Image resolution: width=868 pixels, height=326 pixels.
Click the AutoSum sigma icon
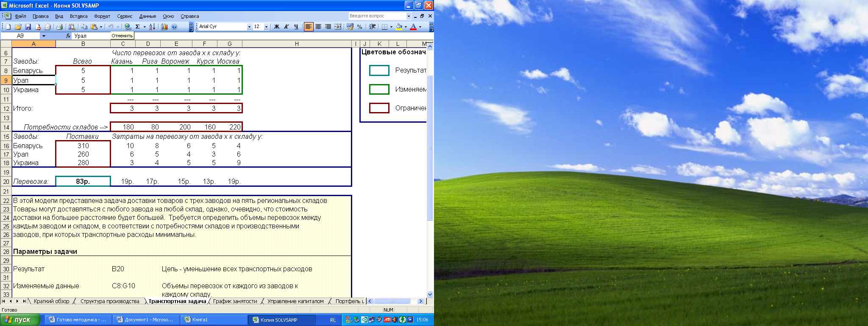coord(138,27)
